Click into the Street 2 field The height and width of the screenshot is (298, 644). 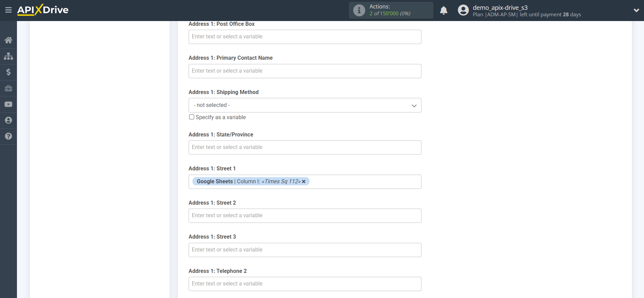tap(305, 216)
